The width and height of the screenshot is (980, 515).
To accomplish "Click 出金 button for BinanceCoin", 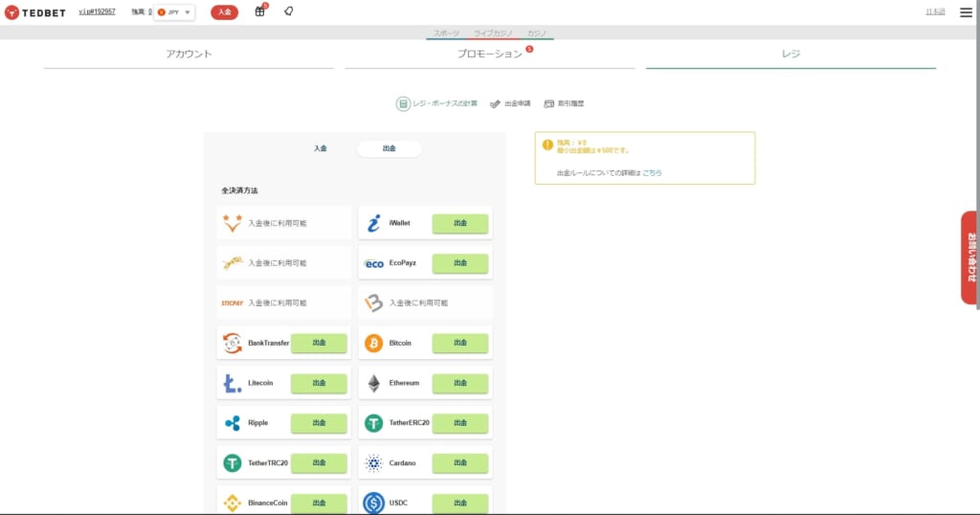I will pyautogui.click(x=319, y=504).
